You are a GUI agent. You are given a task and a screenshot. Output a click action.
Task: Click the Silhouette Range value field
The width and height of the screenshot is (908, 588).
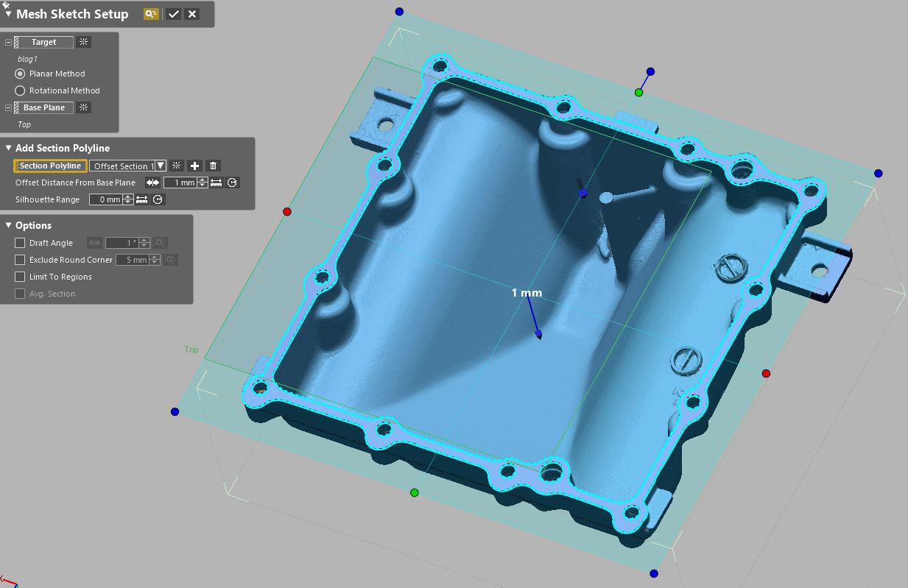106,199
